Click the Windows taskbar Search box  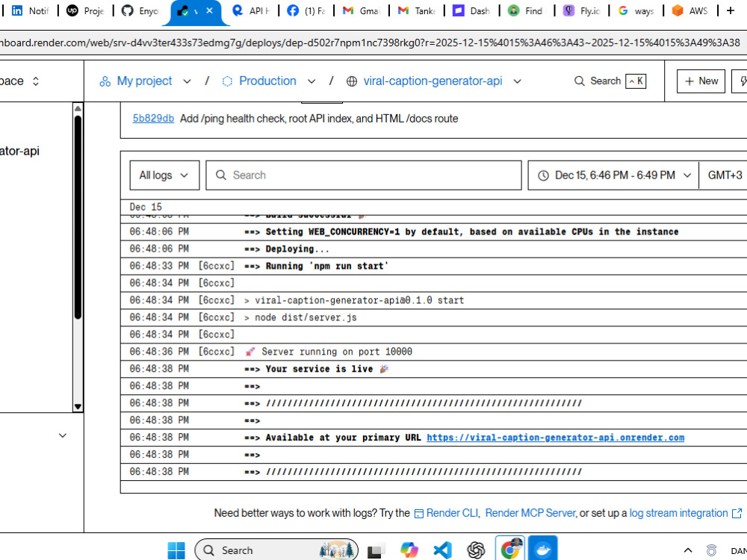pos(276,550)
